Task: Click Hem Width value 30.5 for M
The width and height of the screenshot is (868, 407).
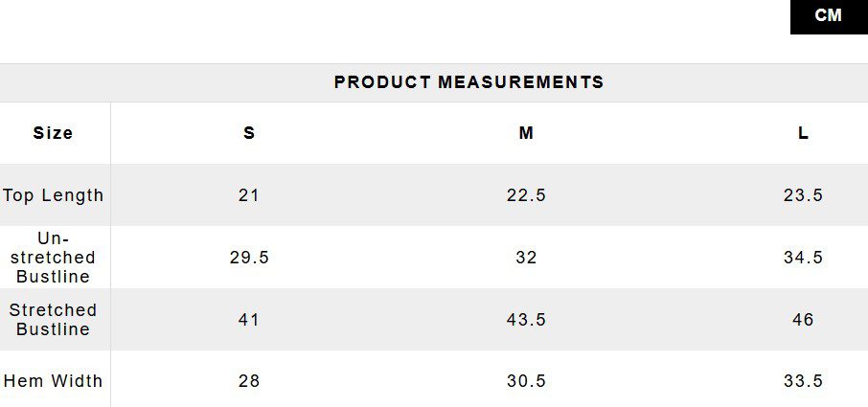Action: pos(526,381)
